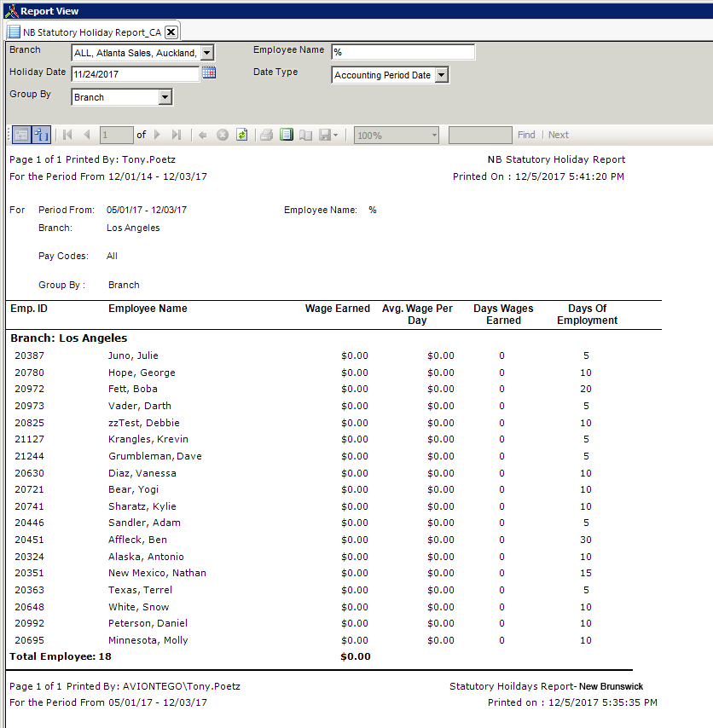The height and width of the screenshot is (728, 713).
Task: Click employee ID 20630
Action: pos(30,474)
